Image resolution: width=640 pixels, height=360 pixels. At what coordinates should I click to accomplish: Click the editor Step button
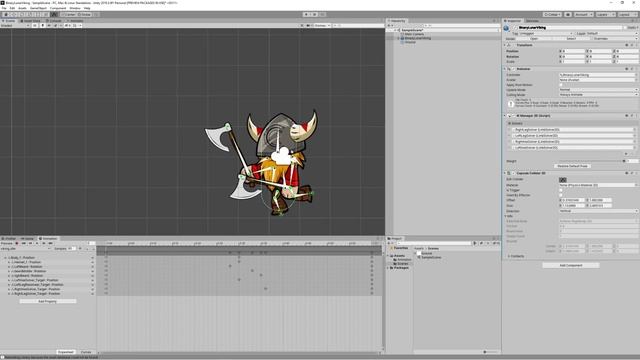pyautogui.click(x=322, y=14)
